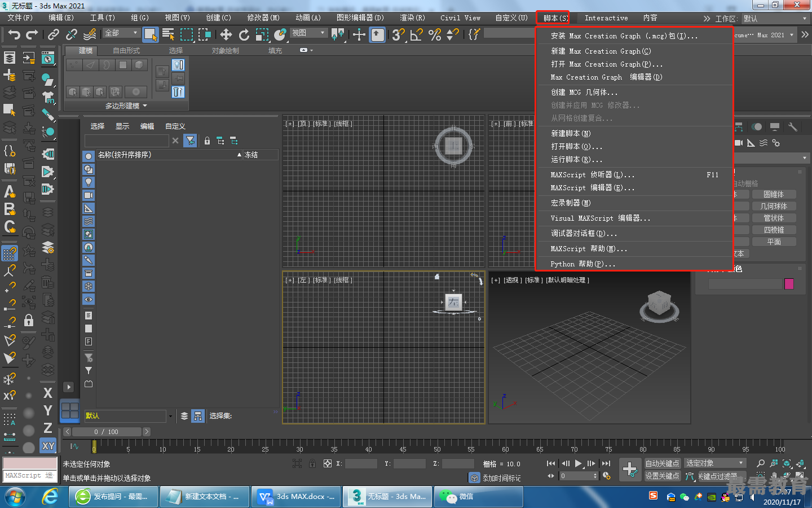Toggle display lights filter in Scene Explorer
812x508 pixels.
point(89,182)
